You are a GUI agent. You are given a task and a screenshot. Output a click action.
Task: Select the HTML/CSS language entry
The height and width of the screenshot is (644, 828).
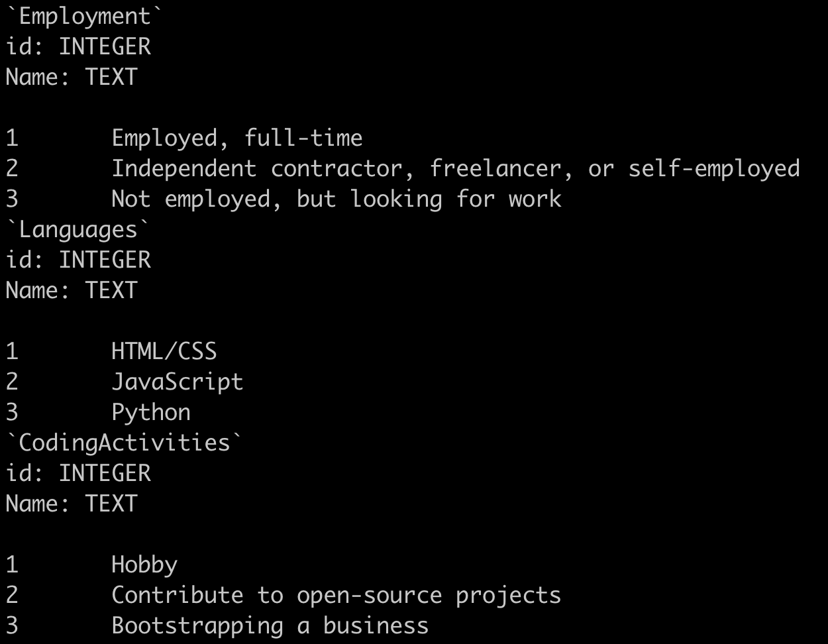[164, 351]
